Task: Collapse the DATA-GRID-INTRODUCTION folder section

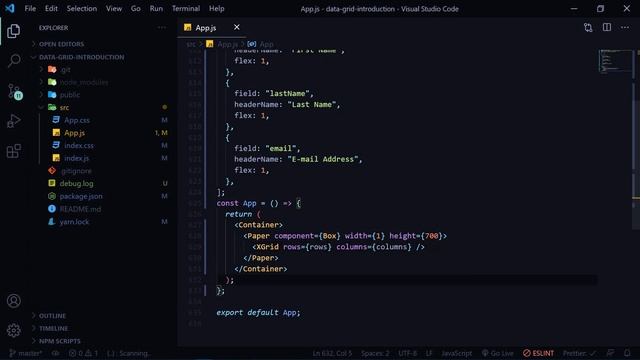Action: pyautogui.click(x=82, y=57)
